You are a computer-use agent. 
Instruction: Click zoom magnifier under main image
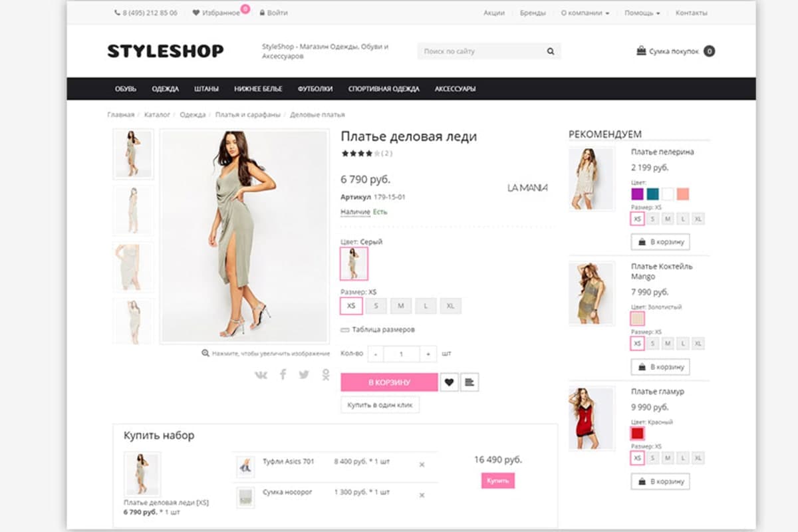click(205, 353)
